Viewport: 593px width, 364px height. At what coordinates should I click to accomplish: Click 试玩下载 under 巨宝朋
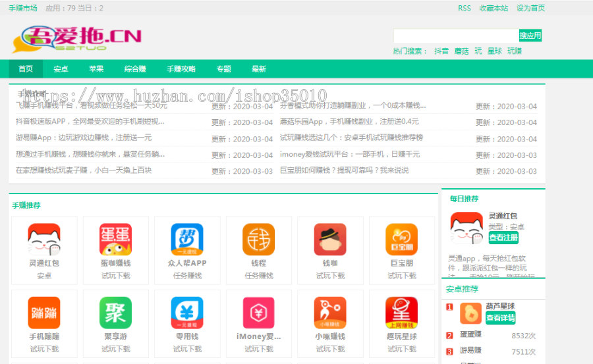pyautogui.click(x=401, y=276)
